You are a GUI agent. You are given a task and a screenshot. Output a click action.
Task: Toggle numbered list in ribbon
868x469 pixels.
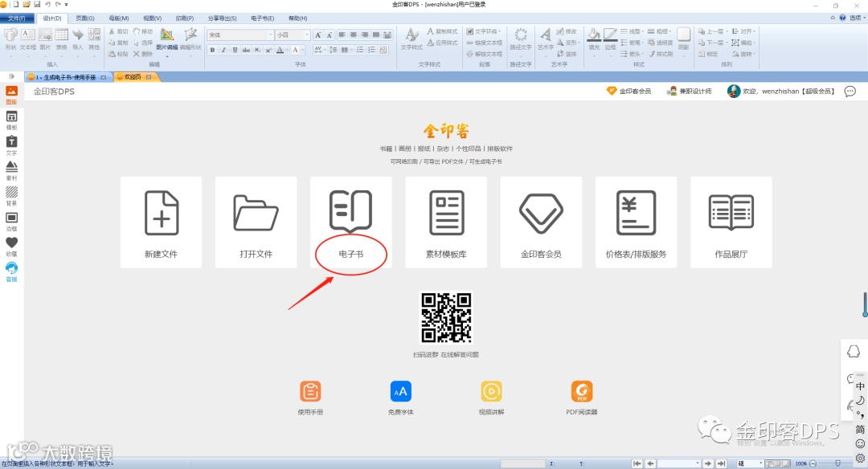pos(371,50)
